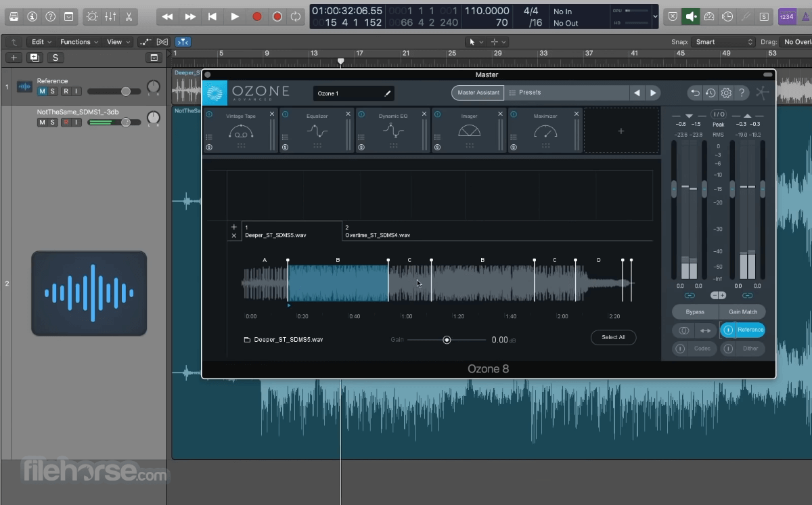Open the View menu
Image resolution: width=812 pixels, height=505 pixels.
point(118,42)
